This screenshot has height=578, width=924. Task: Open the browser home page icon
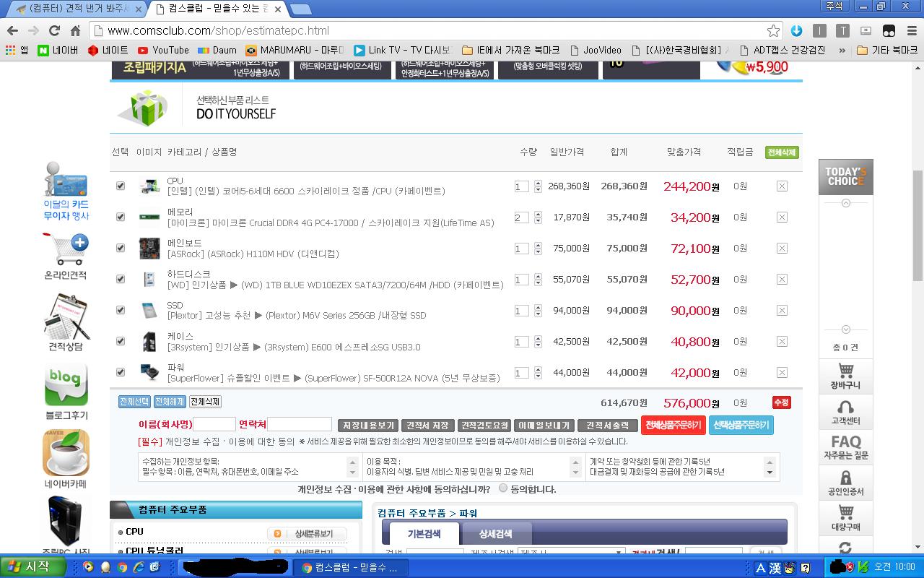(x=75, y=30)
